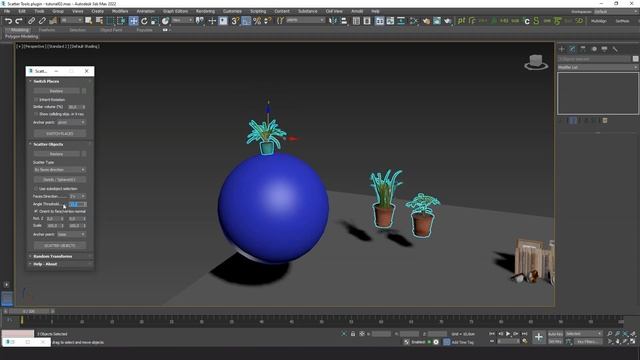Click the ViewCube in the viewport
The width and height of the screenshot is (640, 360).
(x=536, y=62)
